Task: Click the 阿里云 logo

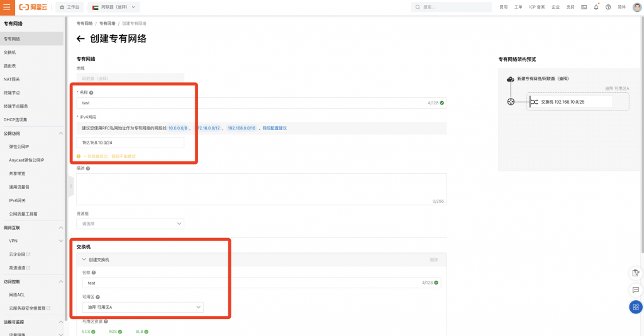Action: 33,7
